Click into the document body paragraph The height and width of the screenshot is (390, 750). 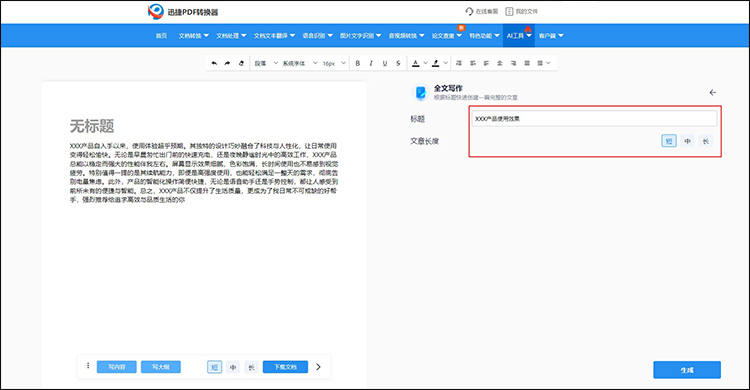(204, 173)
